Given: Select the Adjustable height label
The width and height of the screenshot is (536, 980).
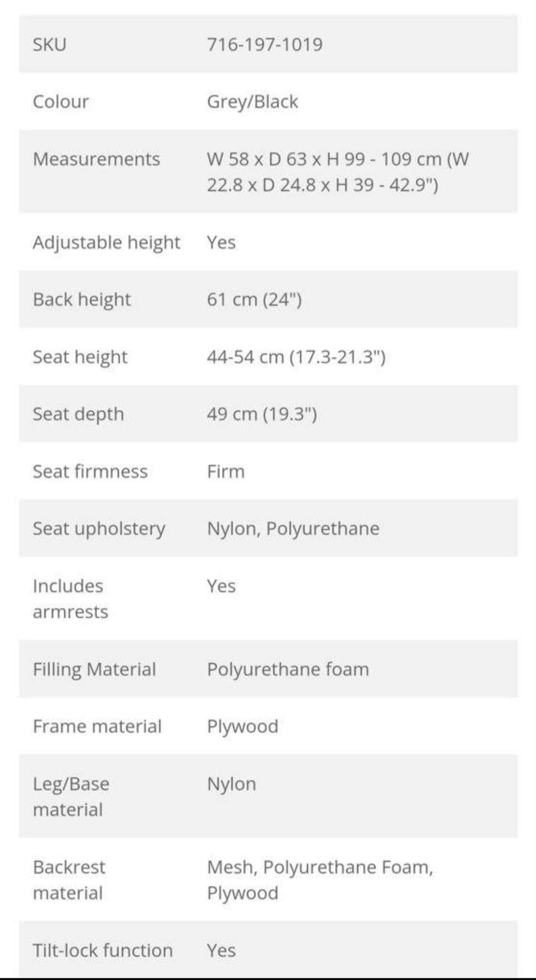Looking at the screenshot, I should [106, 242].
